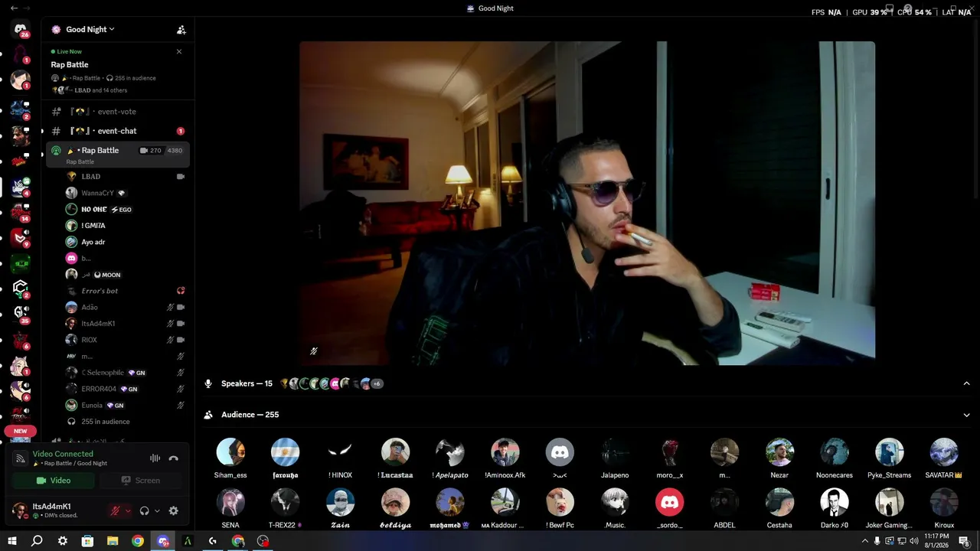Viewport: 980px width, 551px height.
Task: Open the server with 14 notifications badge
Action: [21, 212]
